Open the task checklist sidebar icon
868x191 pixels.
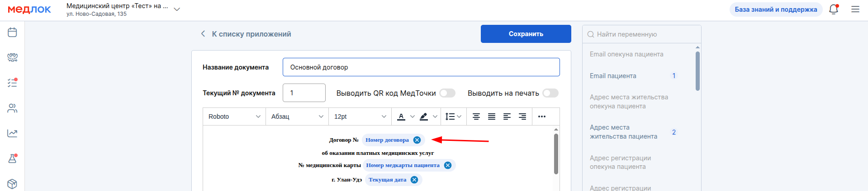click(12, 83)
